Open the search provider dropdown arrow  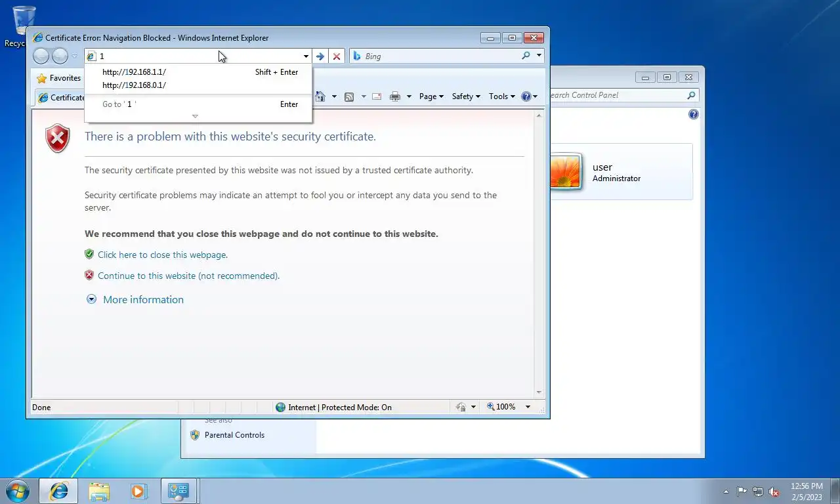tap(539, 56)
